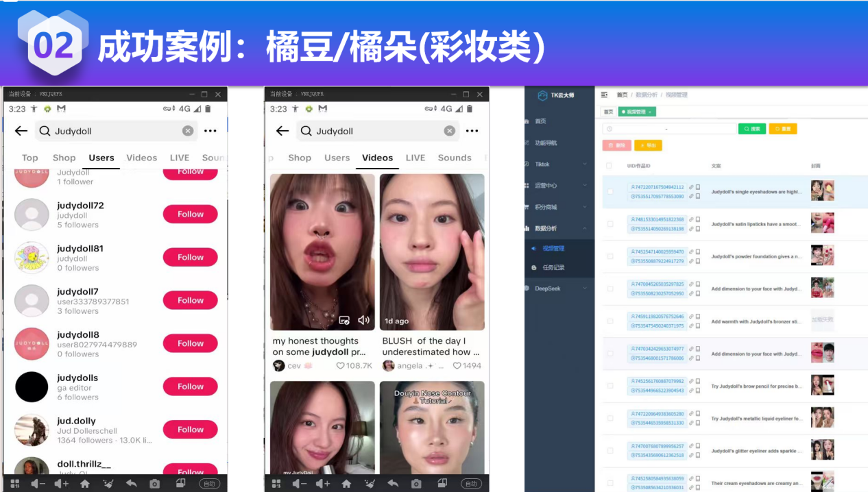Click the cleanup broom icon in the left emulator toolbar
This screenshot has height=492, width=868.
pyautogui.click(x=108, y=484)
